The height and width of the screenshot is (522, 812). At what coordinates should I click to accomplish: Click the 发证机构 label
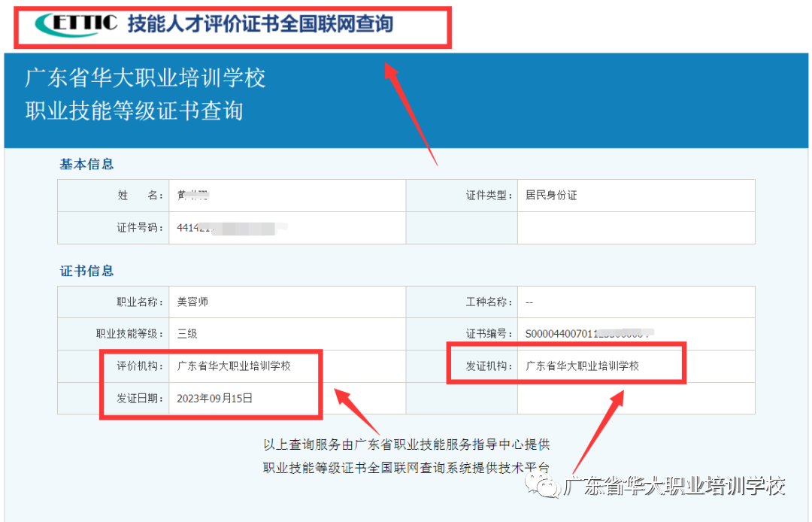click(489, 366)
